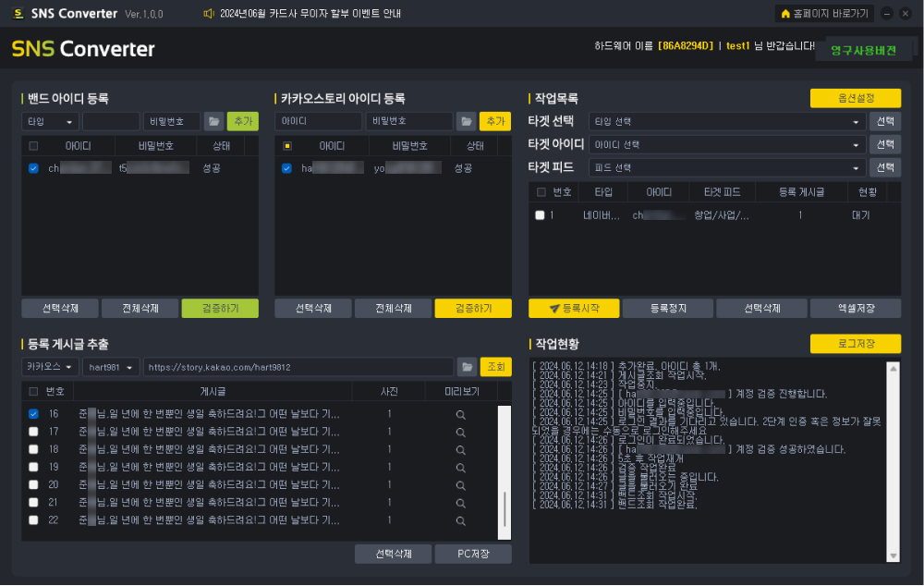Click the story.kakao.com URL input field
This screenshot has height=586, width=924.
(x=298, y=367)
